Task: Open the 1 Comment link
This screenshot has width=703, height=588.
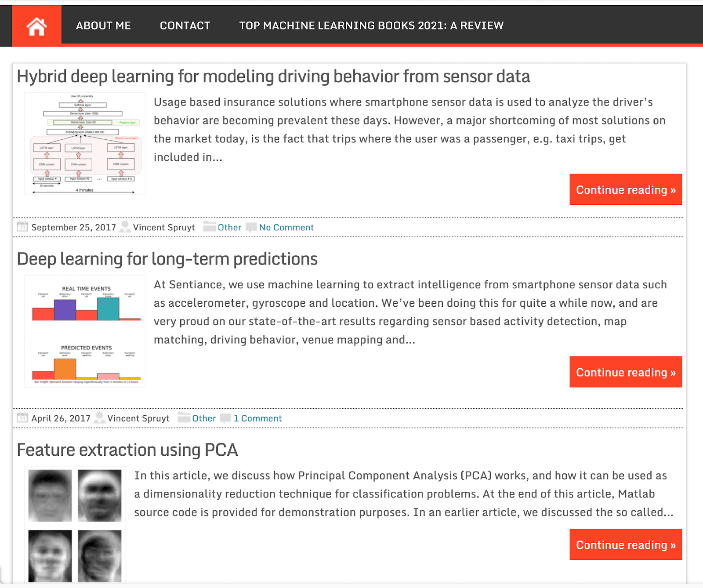Action: pos(257,418)
